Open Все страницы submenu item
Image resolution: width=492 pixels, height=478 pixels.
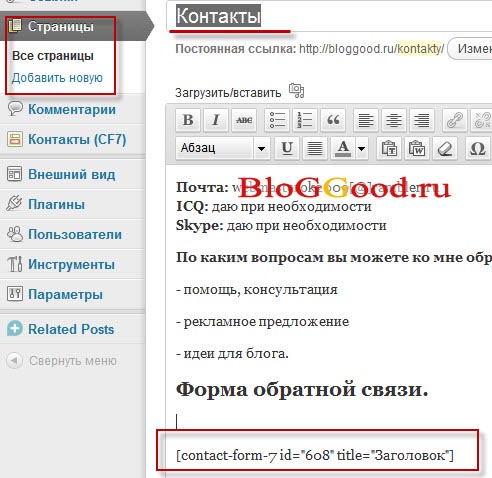point(53,56)
